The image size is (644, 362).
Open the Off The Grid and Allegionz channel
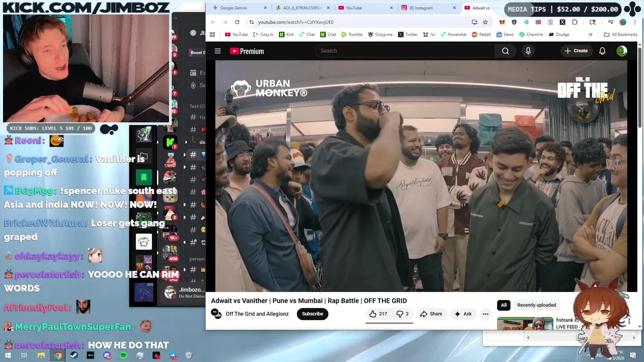click(x=257, y=314)
